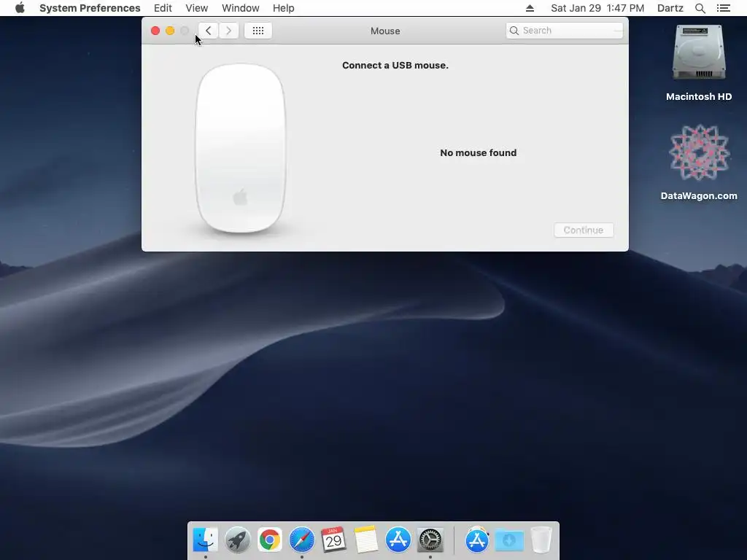Open Finder from the Dock
The height and width of the screenshot is (560, 747).
pos(205,540)
